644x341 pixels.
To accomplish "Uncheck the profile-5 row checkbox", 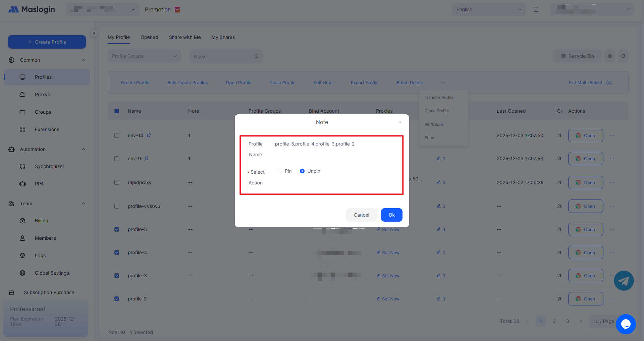I will [x=117, y=229].
